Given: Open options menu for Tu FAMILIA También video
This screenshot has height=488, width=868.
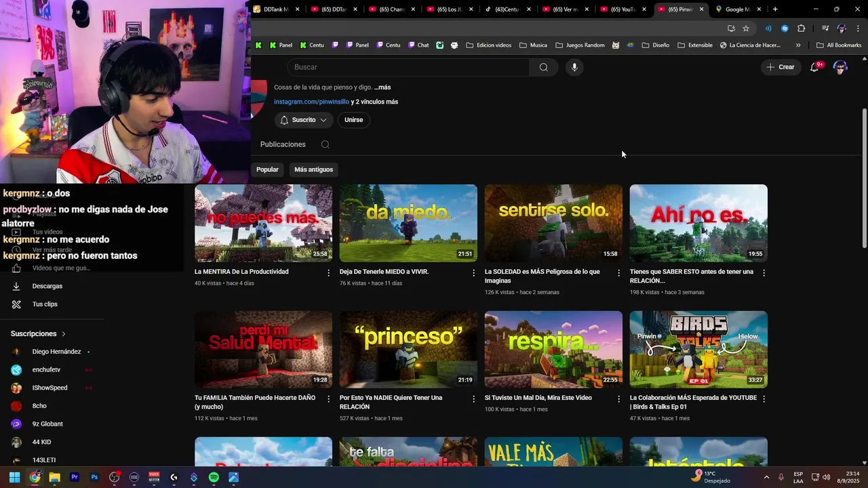Looking at the screenshot, I should 329,399.
